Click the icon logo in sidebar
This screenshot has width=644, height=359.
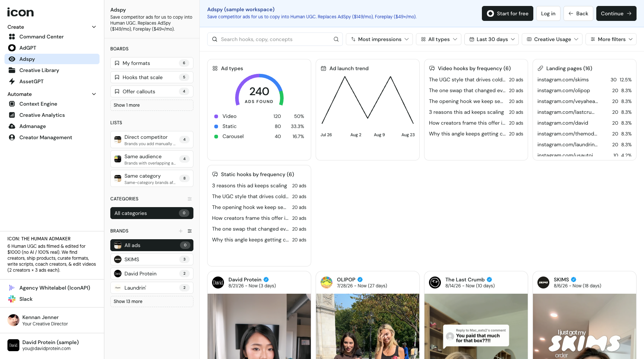20,12
